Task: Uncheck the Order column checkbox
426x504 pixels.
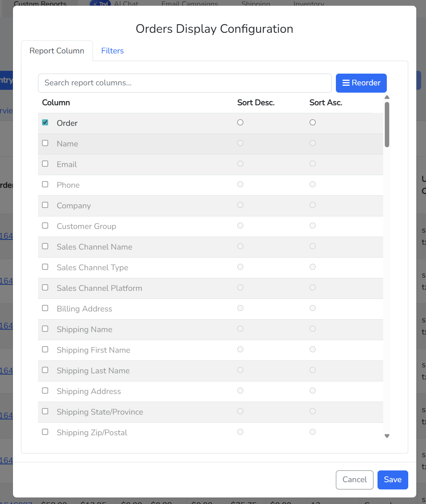Action: coord(45,122)
